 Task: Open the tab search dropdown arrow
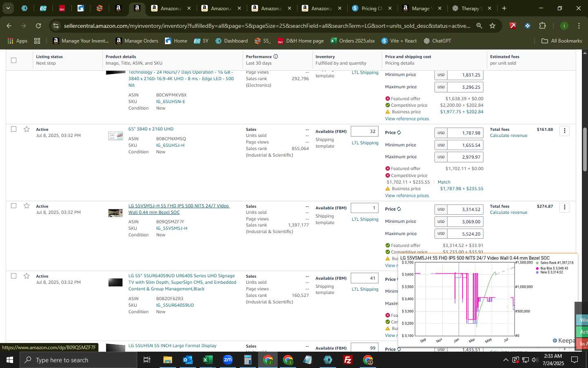point(8,8)
